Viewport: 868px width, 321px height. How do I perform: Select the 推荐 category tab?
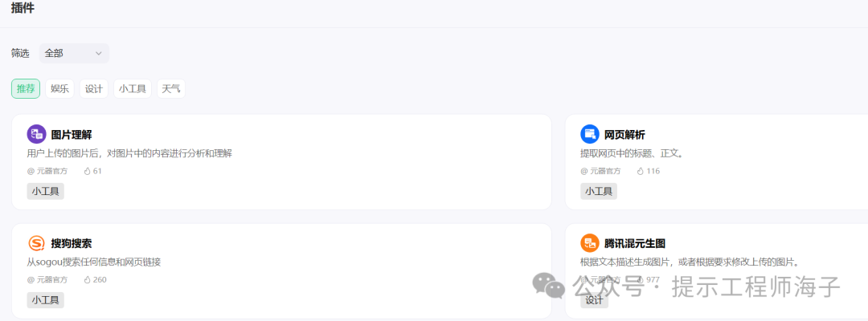pos(26,89)
